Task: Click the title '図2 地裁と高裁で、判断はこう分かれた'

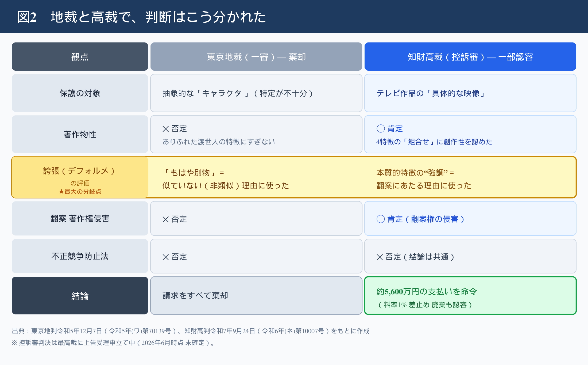Action: point(142,17)
